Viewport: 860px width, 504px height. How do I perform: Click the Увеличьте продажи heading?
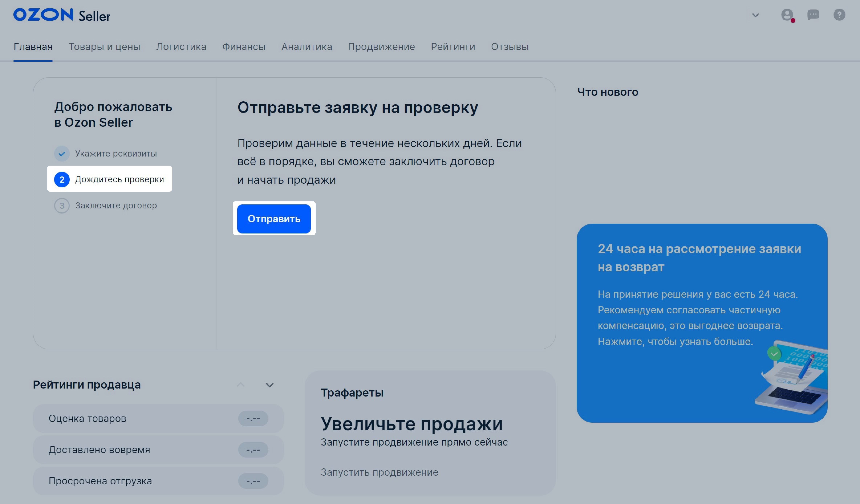pos(412,424)
